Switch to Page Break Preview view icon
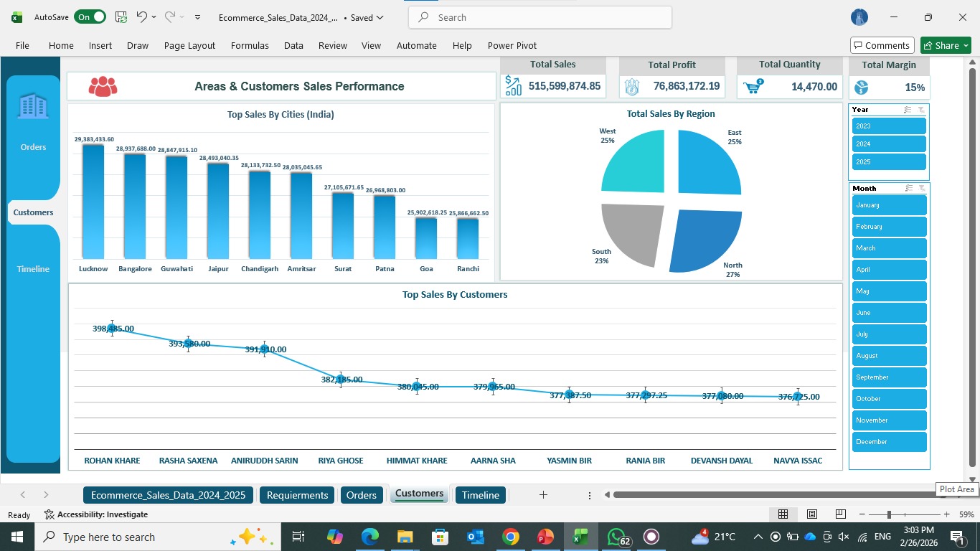980x551 pixels. pos(840,514)
